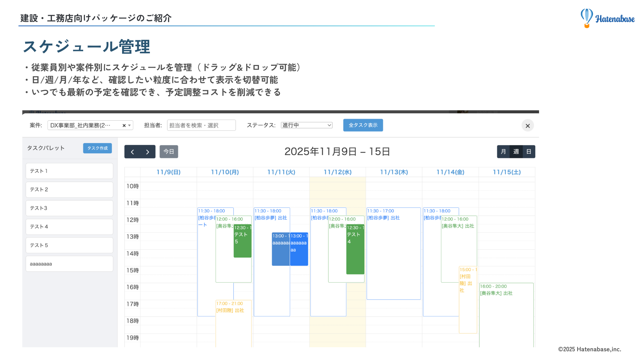Screen dimensions: 644x362
Task: Open the green テスト5 event on 11/10
Action: pos(242,240)
